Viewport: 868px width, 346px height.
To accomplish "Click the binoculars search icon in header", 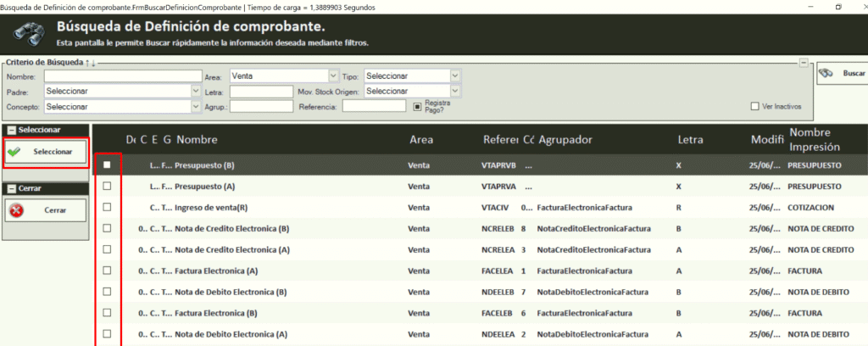I will (26, 35).
